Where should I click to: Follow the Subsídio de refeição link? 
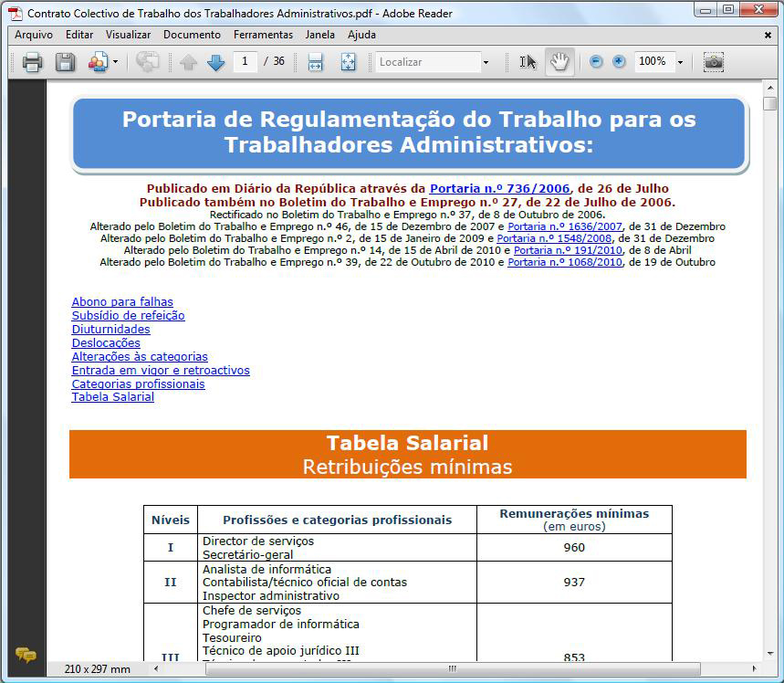pos(128,316)
